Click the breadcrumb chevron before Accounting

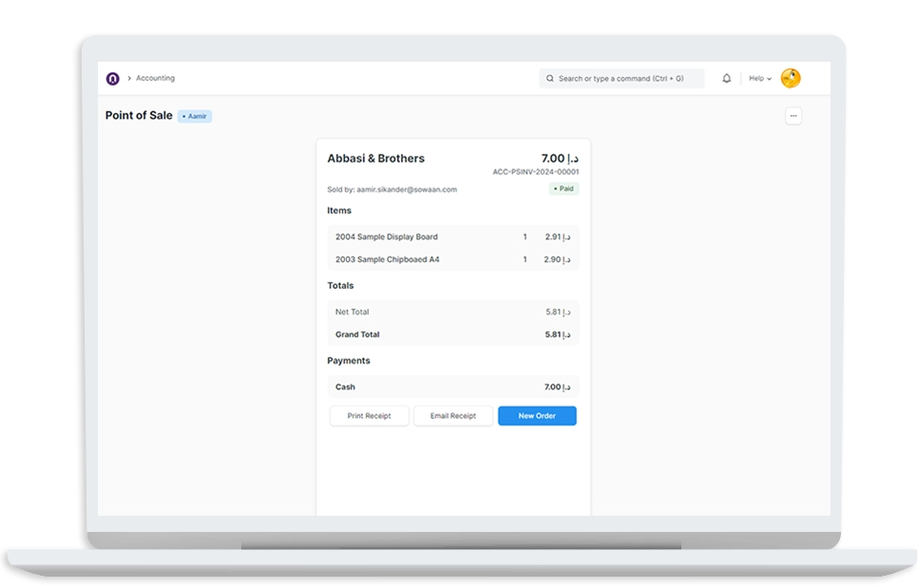(x=128, y=79)
